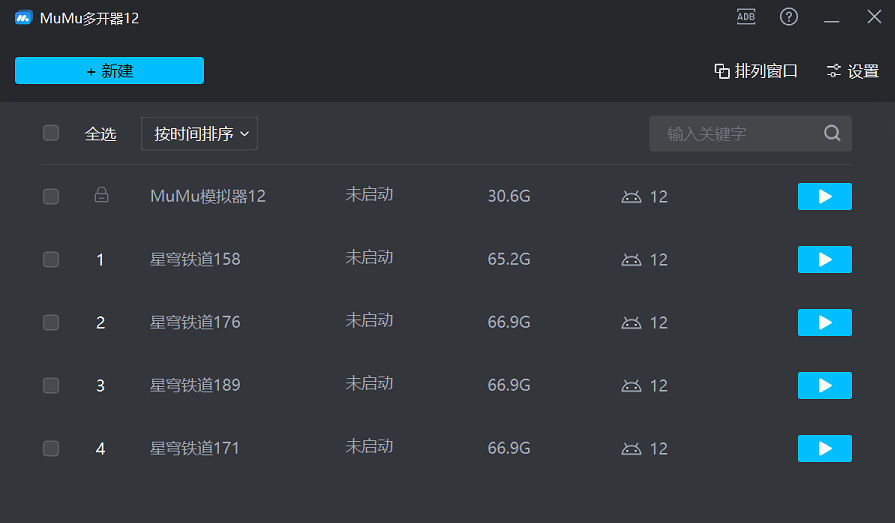Focus the 输入关键字 search field

point(751,134)
